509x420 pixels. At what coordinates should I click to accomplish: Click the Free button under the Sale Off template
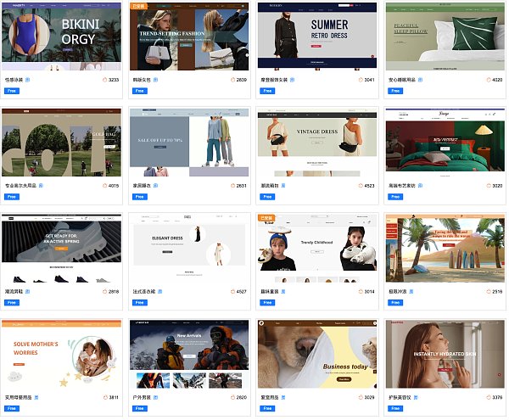click(x=140, y=197)
